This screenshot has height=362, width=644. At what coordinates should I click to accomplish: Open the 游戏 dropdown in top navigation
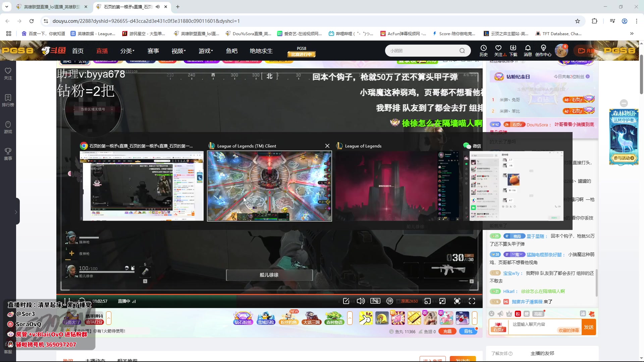(206, 51)
